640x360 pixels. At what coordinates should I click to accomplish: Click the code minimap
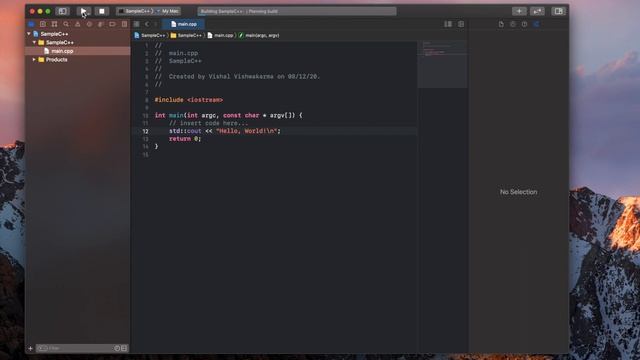click(442, 64)
